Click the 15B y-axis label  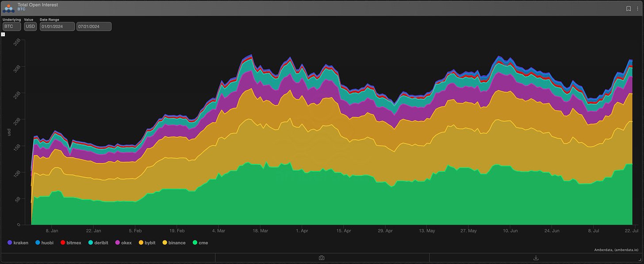coord(17,148)
